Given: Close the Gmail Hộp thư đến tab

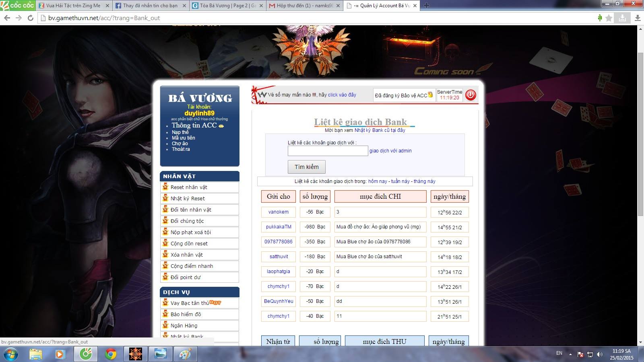Looking at the screenshot, I should pyautogui.click(x=338, y=6).
